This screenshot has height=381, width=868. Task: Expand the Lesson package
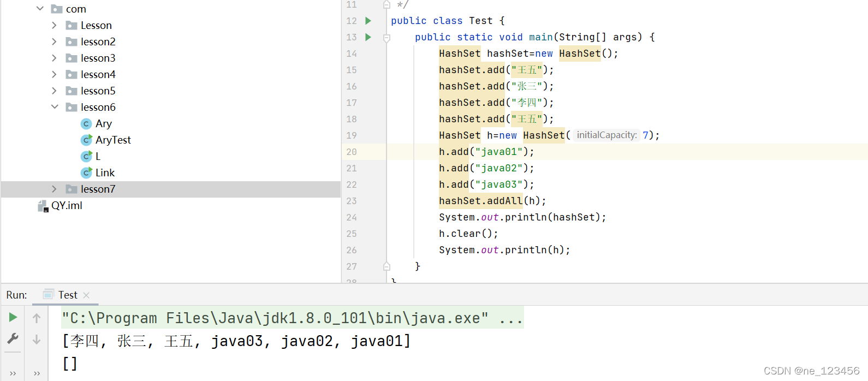pyautogui.click(x=54, y=25)
